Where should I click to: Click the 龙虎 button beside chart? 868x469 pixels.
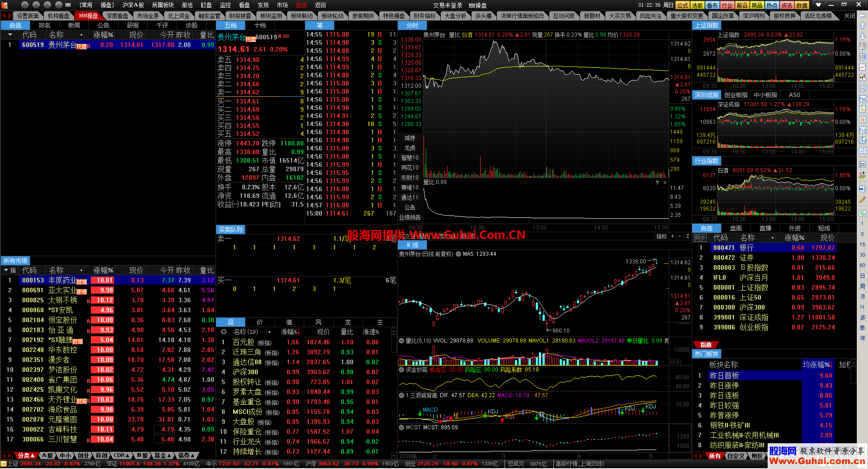point(410,148)
